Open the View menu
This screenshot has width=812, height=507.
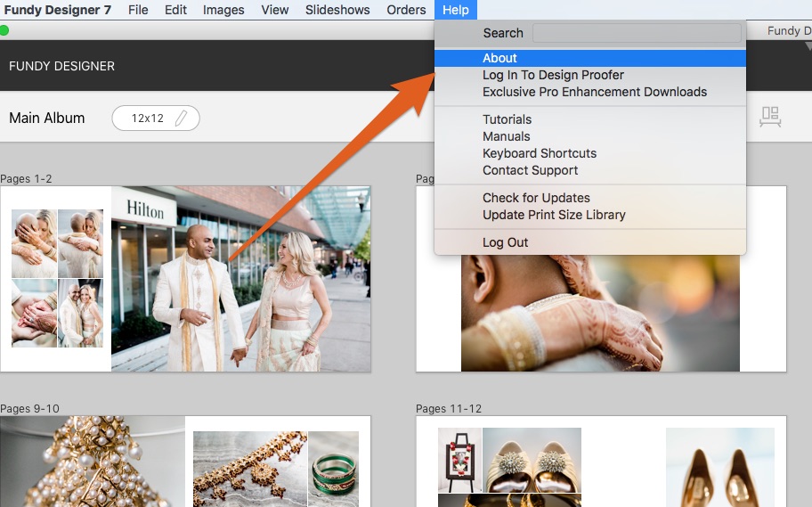click(274, 10)
